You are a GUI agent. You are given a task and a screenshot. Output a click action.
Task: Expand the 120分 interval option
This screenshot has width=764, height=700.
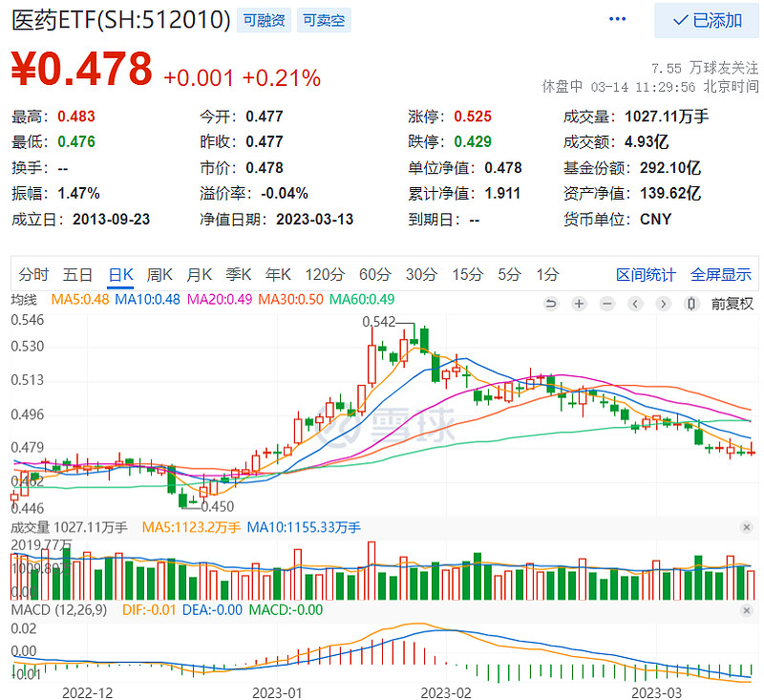[x=325, y=273]
